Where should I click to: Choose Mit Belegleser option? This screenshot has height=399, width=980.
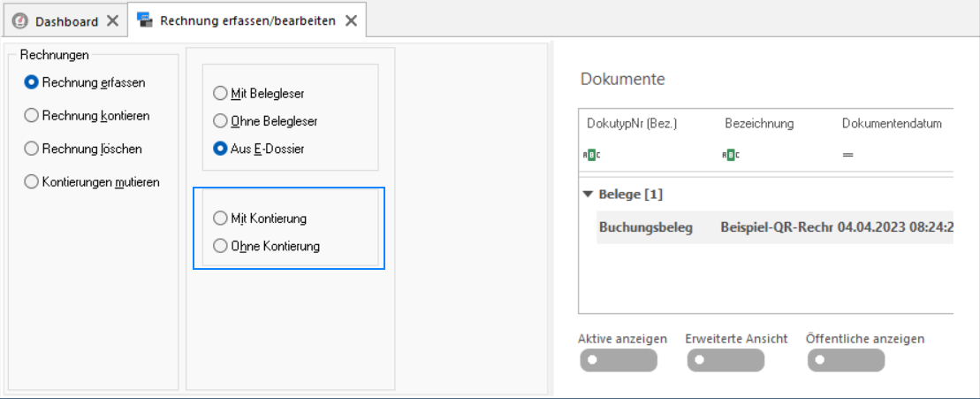pyautogui.click(x=259, y=93)
